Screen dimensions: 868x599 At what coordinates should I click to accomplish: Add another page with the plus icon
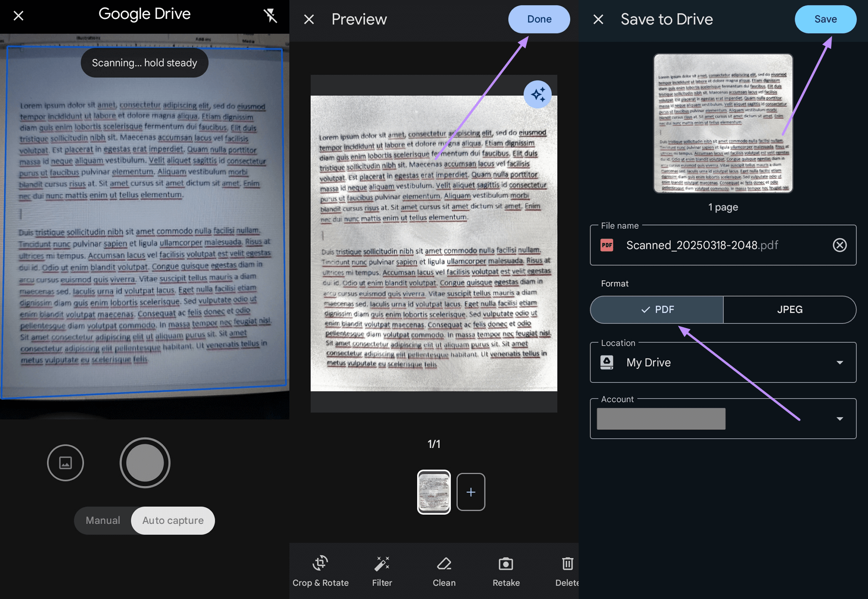coord(471,492)
